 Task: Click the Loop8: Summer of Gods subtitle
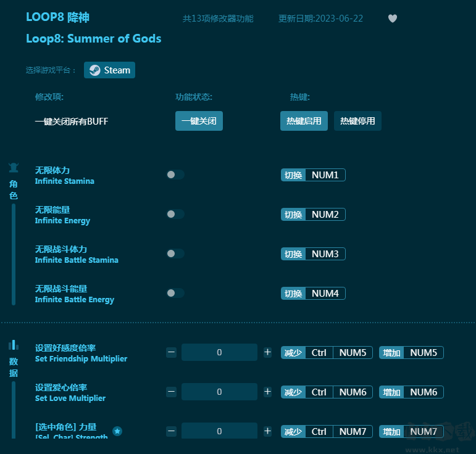click(x=93, y=38)
